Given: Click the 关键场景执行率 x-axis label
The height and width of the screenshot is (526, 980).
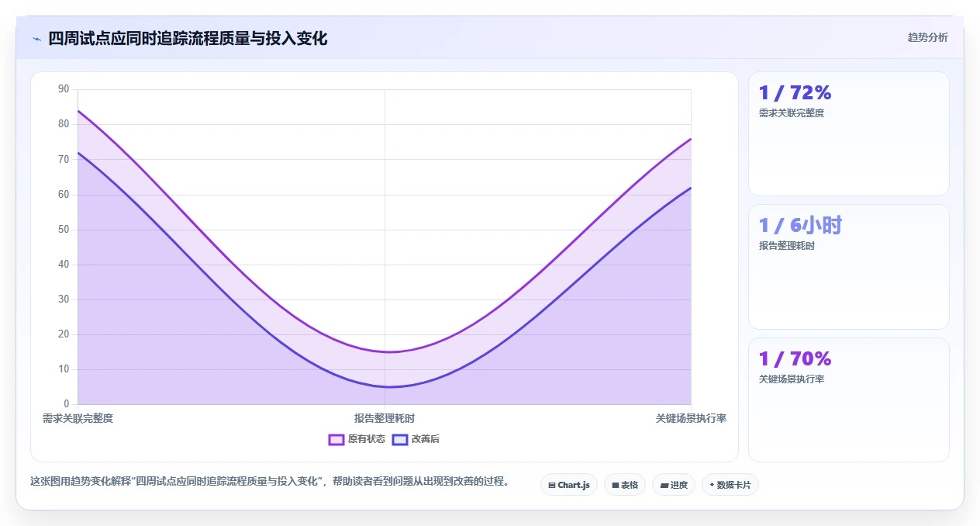Looking at the screenshot, I should [691, 418].
